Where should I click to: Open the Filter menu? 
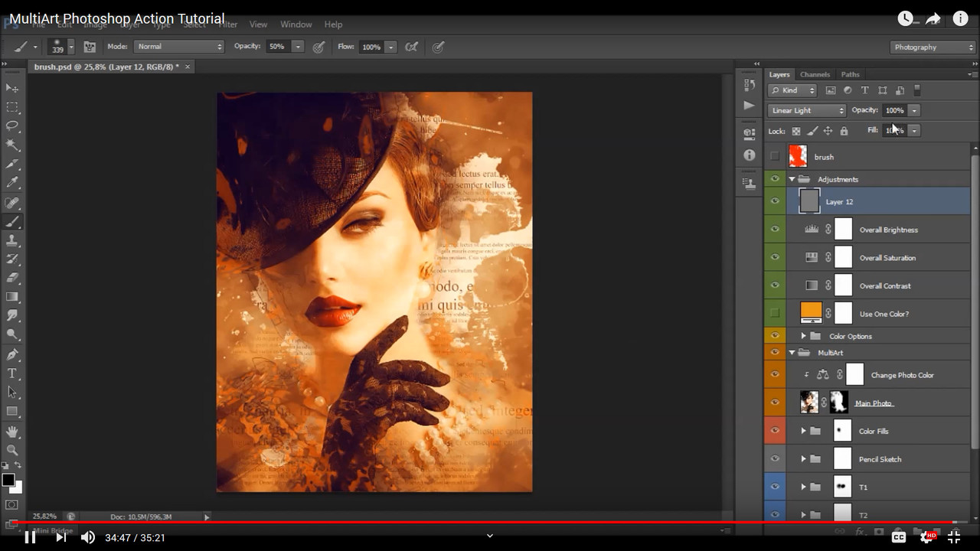pyautogui.click(x=227, y=24)
